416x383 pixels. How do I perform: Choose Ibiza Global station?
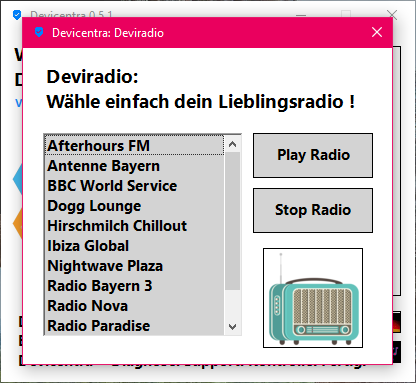pyautogui.click(x=134, y=246)
